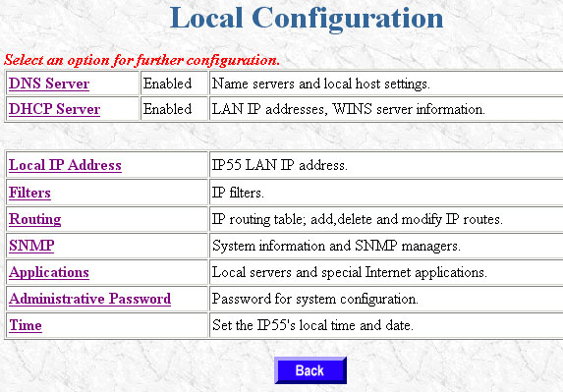
Task: Click the blue Back button
Action: (310, 370)
